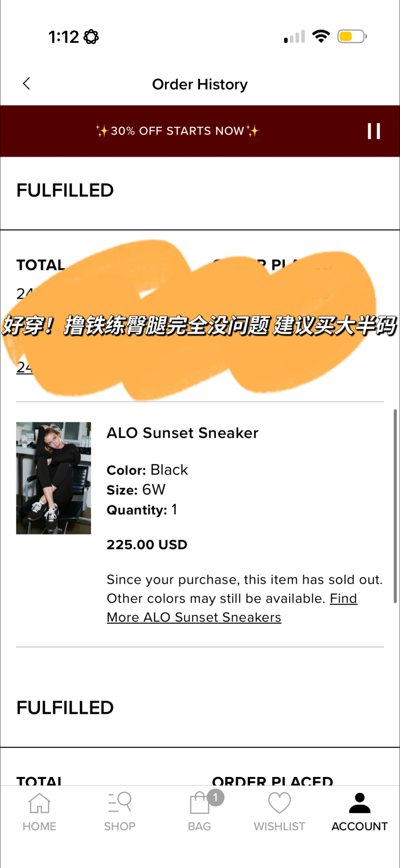400x868 pixels.
Task: Open the Shop search icon
Action: 120,802
